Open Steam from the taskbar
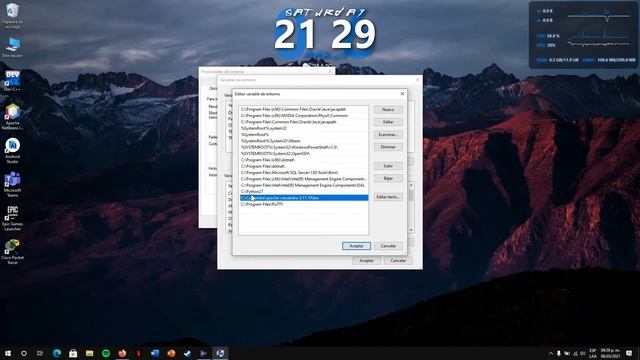 (187, 353)
